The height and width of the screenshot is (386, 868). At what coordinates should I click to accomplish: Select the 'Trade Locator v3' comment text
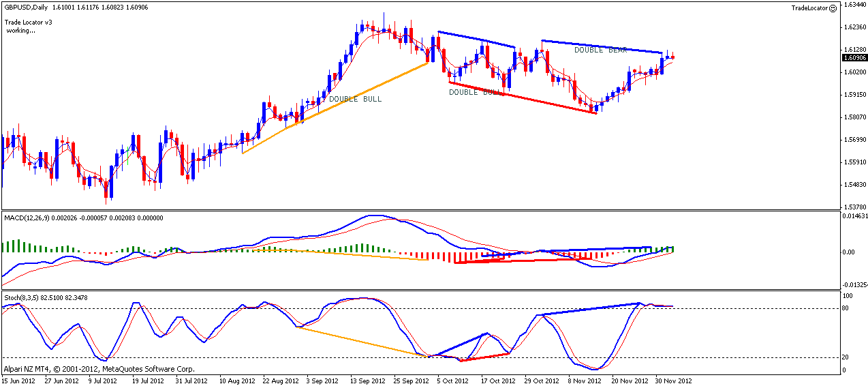[x=29, y=23]
